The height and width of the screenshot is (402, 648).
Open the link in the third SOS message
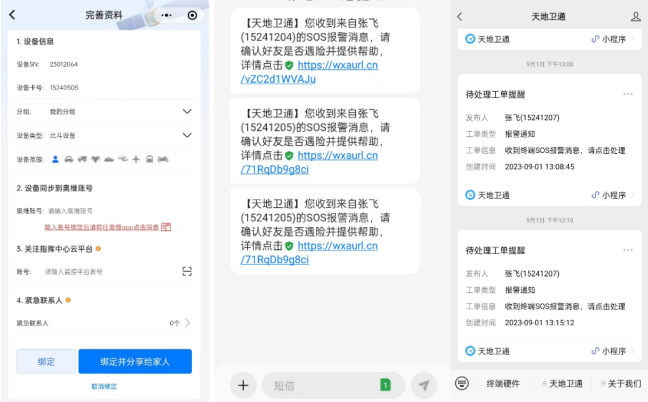tap(309, 252)
